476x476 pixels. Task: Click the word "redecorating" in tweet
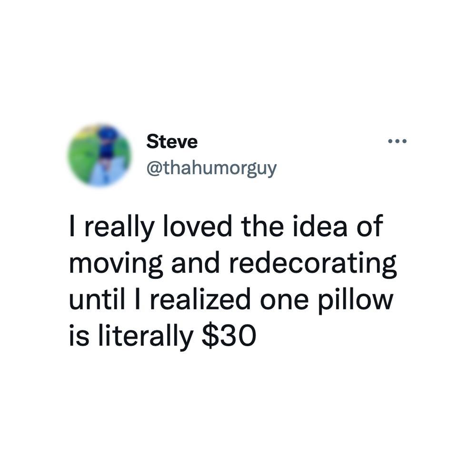click(313, 264)
